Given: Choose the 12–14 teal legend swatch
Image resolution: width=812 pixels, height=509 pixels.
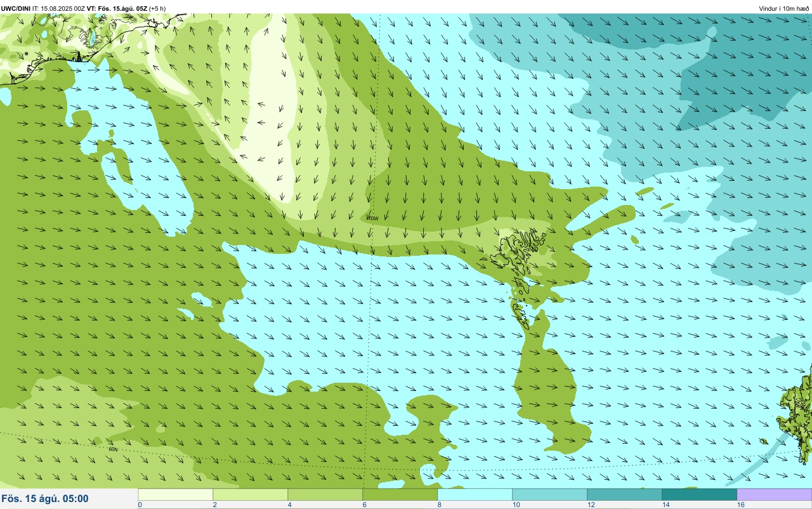Looking at the screenshot, I should click(625, 494).
